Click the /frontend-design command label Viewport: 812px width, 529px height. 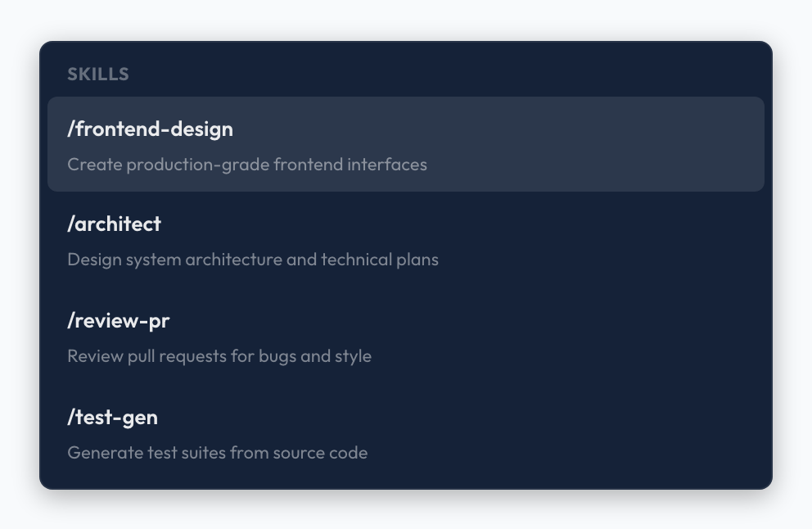pyautogui.click(x=150, y=129)
